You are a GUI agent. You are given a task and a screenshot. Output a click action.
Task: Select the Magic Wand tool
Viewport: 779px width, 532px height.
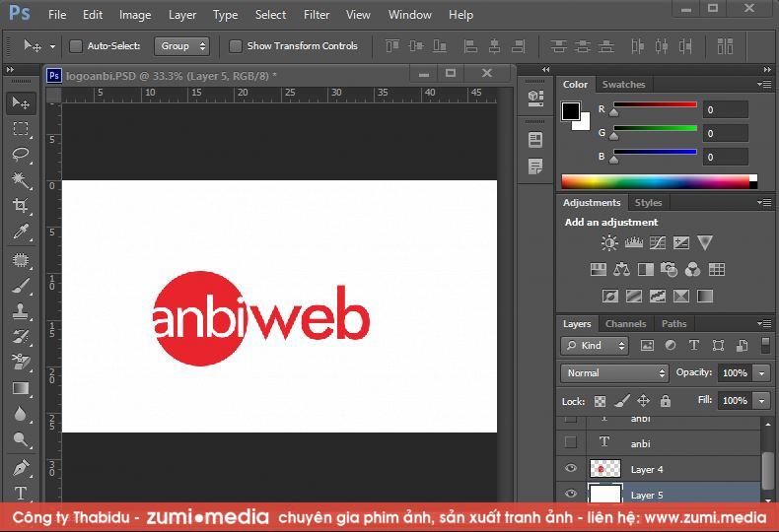[x=21, y=180]
